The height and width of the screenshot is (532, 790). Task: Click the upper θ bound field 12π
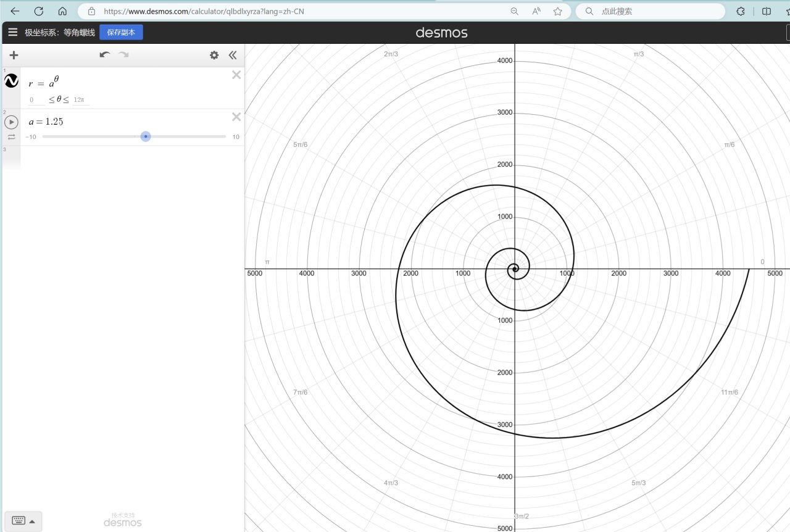(x=80, y=100)
